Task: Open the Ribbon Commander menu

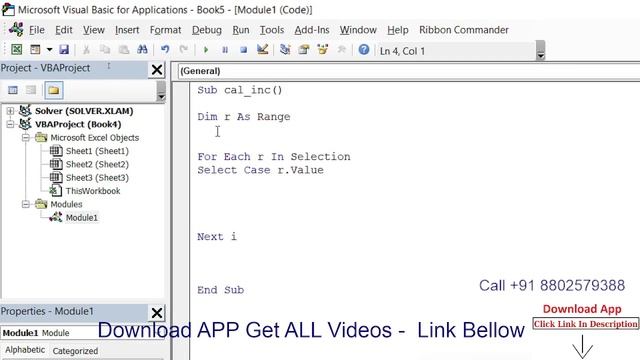Action: point(464,30)
